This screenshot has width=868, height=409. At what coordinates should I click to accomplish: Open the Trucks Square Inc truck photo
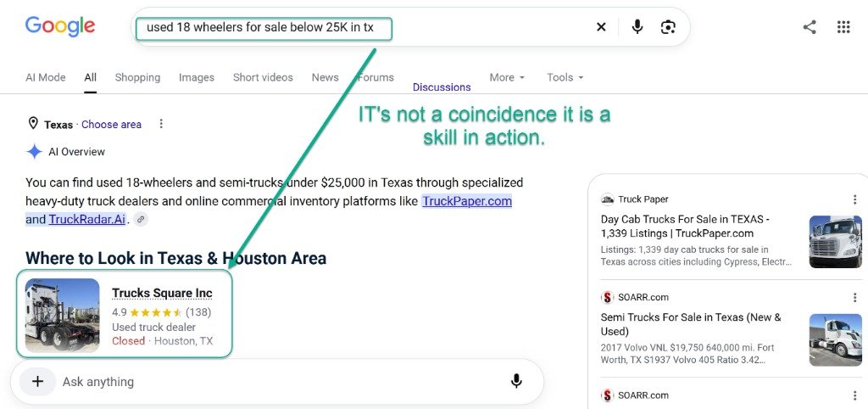click(x=62, y=316)
